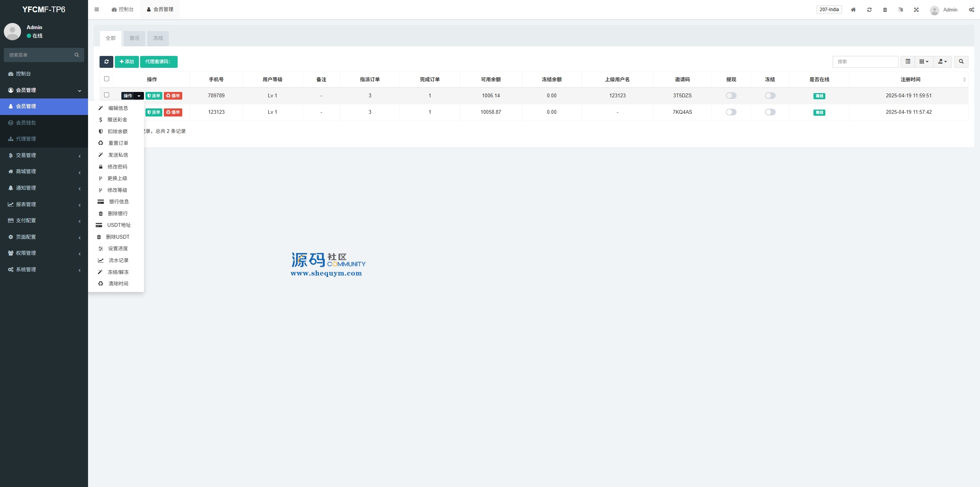Click the hamburger sidebar toggle icon
Image resolution: width=980 pixels, height=487 pixels.
coord(97,10)
